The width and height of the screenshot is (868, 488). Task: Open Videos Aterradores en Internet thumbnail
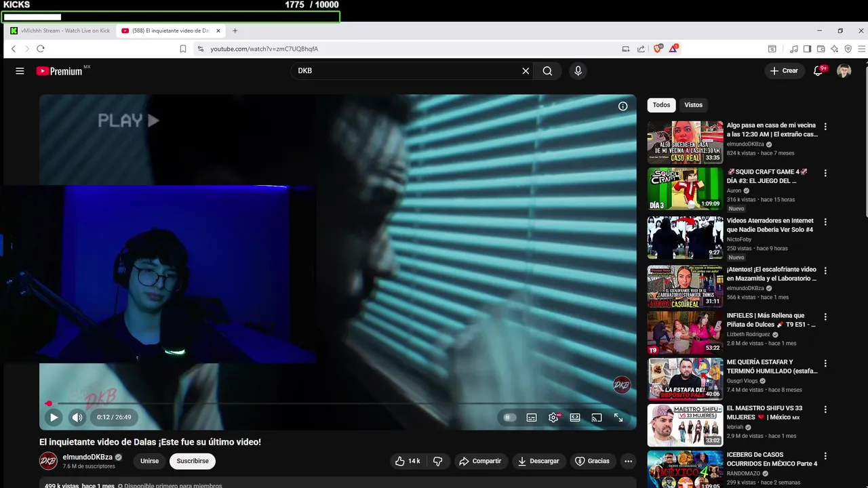(x=685, y=237)
